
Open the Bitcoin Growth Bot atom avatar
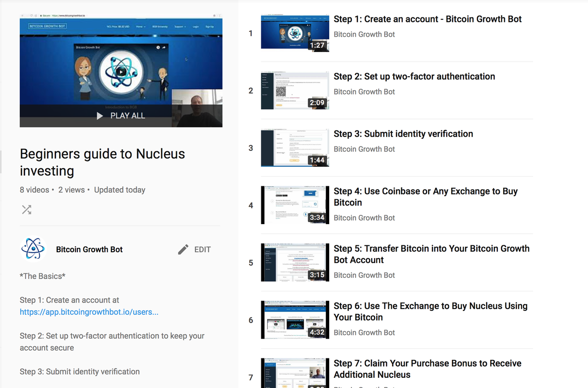pos(33,249)
